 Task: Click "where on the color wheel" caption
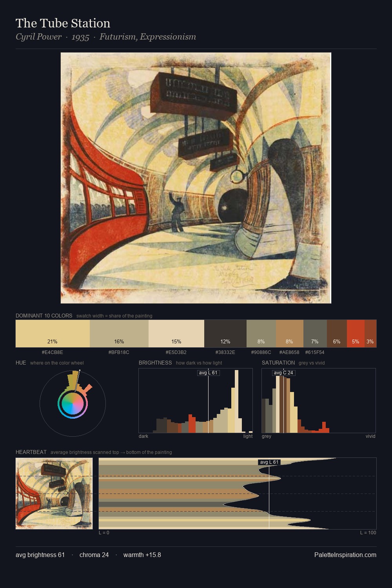coord(57,363)
